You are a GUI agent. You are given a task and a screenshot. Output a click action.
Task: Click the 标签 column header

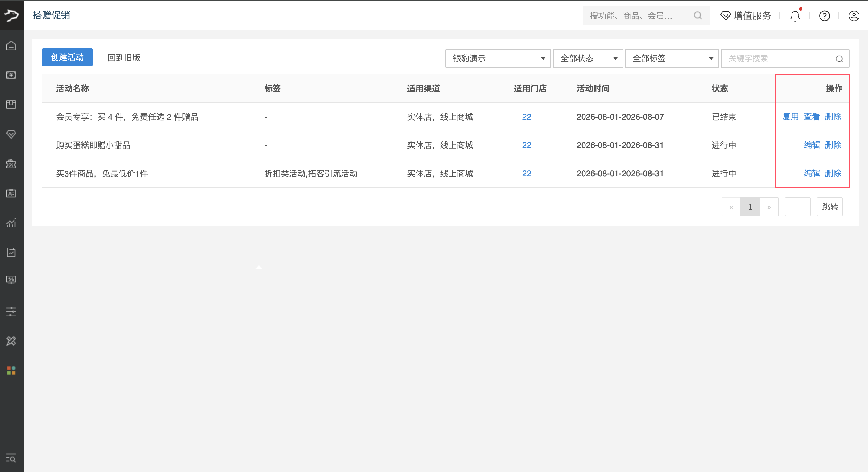[272, 88]
